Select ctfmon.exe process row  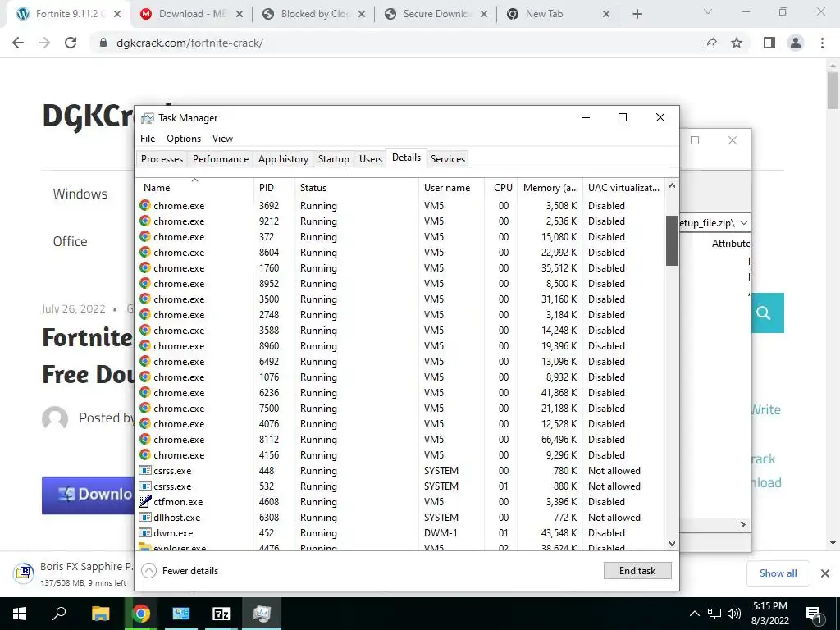pyautogui.click(x=400, y=502)
